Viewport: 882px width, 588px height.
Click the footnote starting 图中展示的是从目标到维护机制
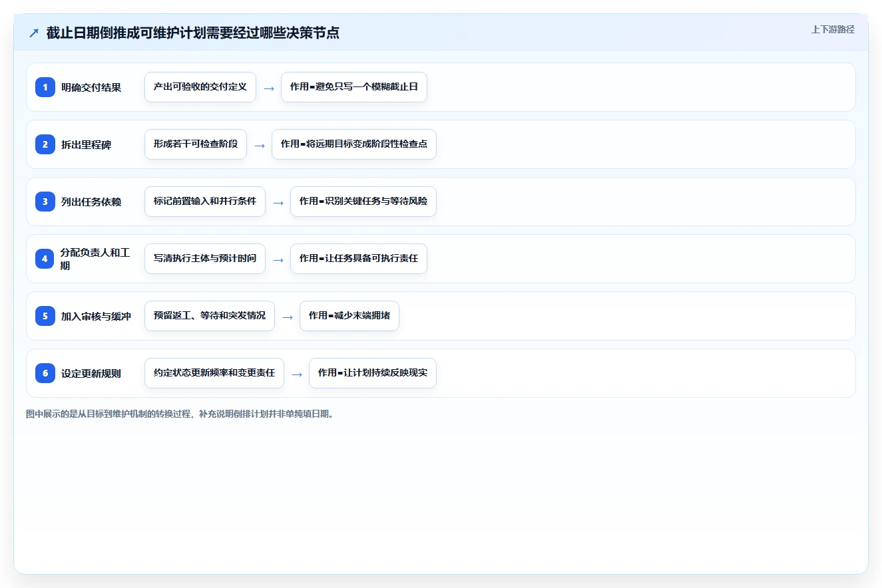point(180,414)
